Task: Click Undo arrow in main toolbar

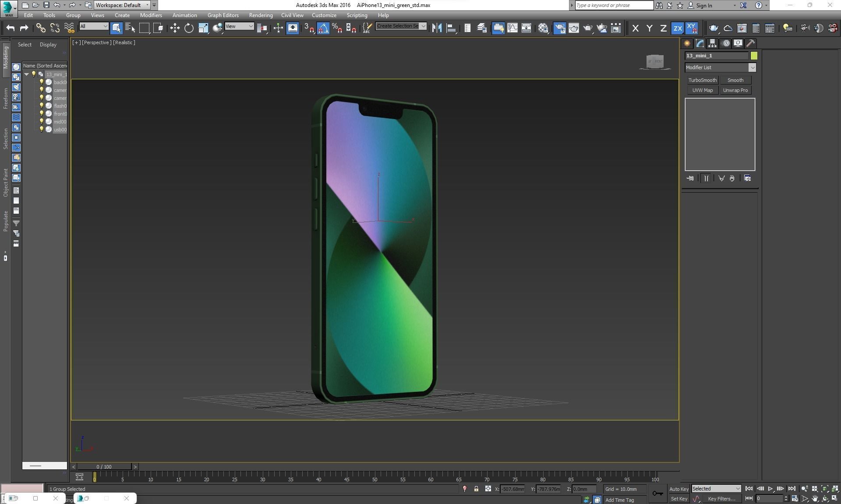Action: (x=10, y=28)
